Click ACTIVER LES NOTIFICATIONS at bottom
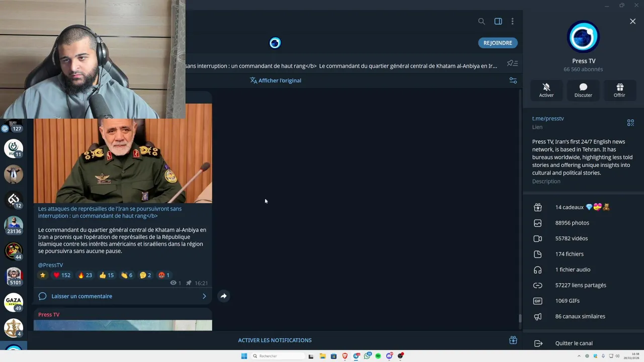Image resolution: width=644 pixels, height=362 pixels. pos(275,340)
